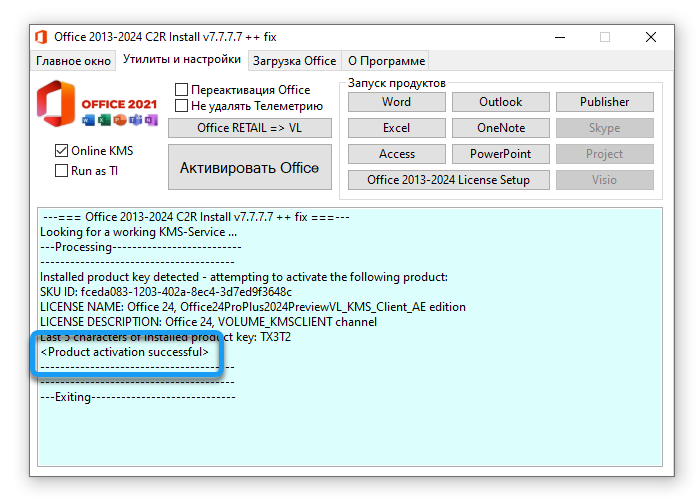The image size is (697, 500).
Task: Open the Загрузка Office tab
Action: 294,61
